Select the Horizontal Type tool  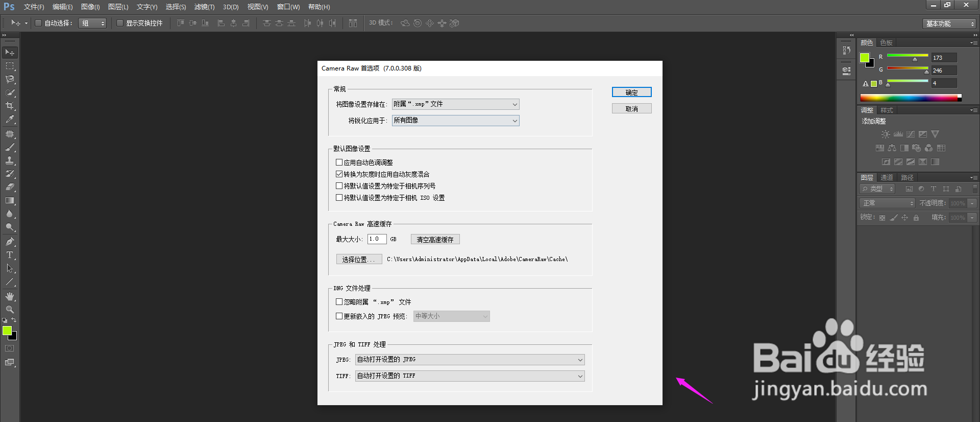click(x=10, y=255)
